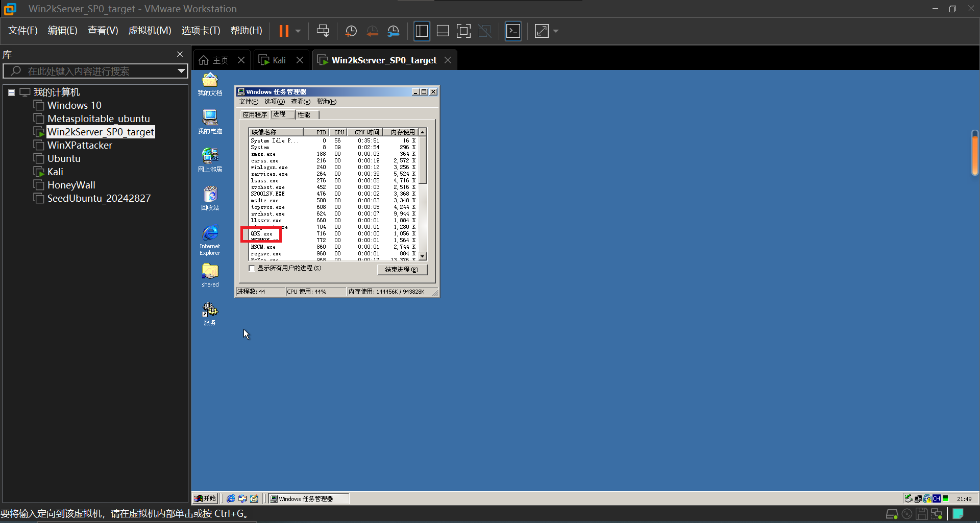Open the 文件(F) menu in VMware
The image size is (980, 523).
coord(23,31)
